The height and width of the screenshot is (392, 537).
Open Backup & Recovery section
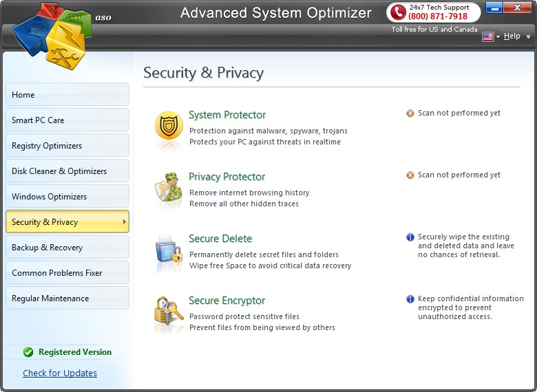point(67,247)
